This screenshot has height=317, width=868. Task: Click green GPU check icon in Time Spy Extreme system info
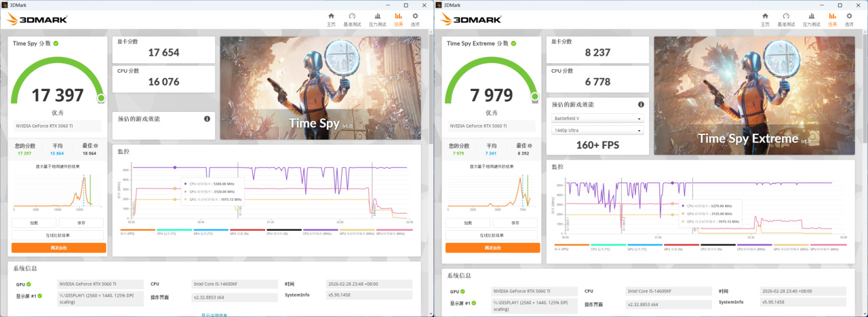(463, 291)
